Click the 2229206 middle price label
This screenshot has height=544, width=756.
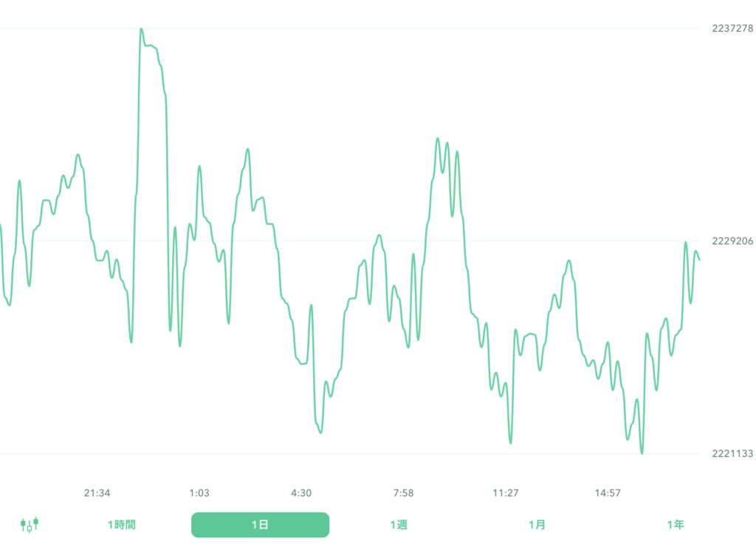(732, 241)
